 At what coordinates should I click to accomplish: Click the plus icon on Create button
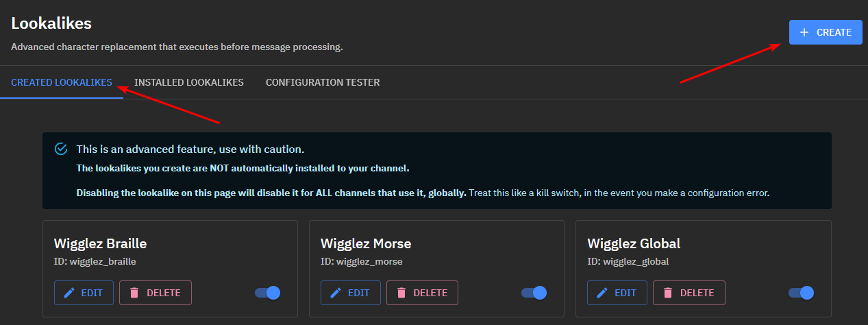pyautogui.click(x=804, y=32)
